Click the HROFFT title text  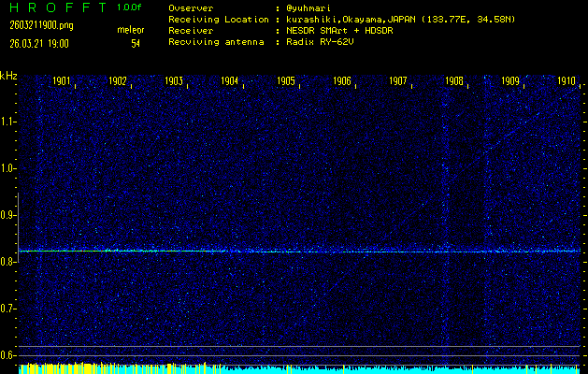(x=53, y=7)
